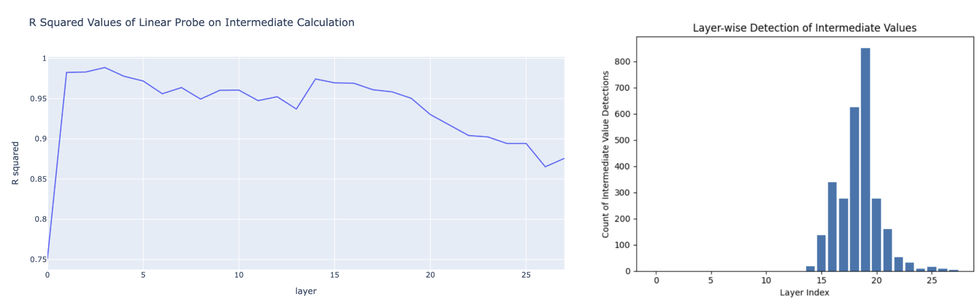Click the "Count of Intermediate Value Detections" axis label
980x303 pixels.
coord(605,155)
